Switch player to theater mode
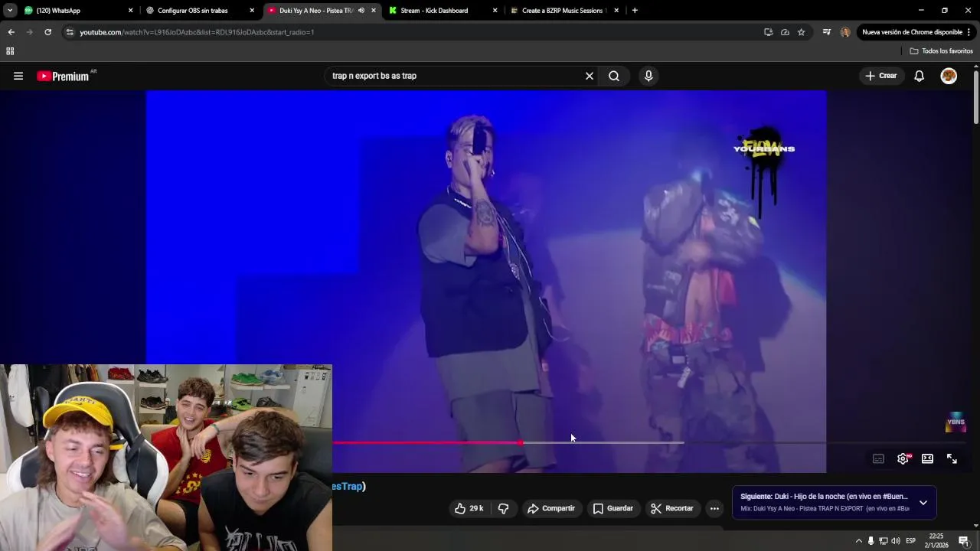Viewport: 980px width, 551px height. 927,458
